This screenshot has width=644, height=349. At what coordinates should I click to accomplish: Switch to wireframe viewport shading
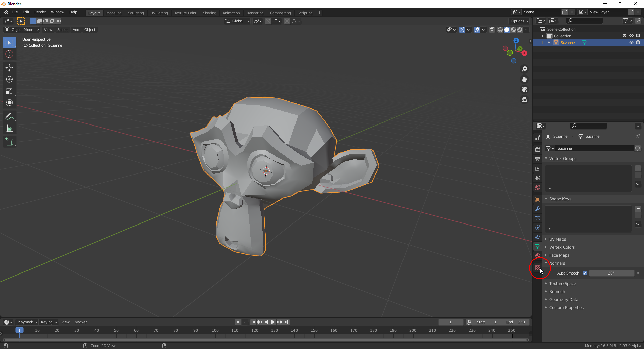(500, 30)
